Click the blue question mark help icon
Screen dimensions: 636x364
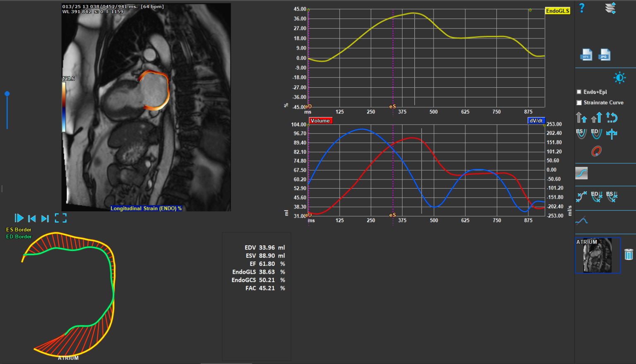tap(582, 8)
